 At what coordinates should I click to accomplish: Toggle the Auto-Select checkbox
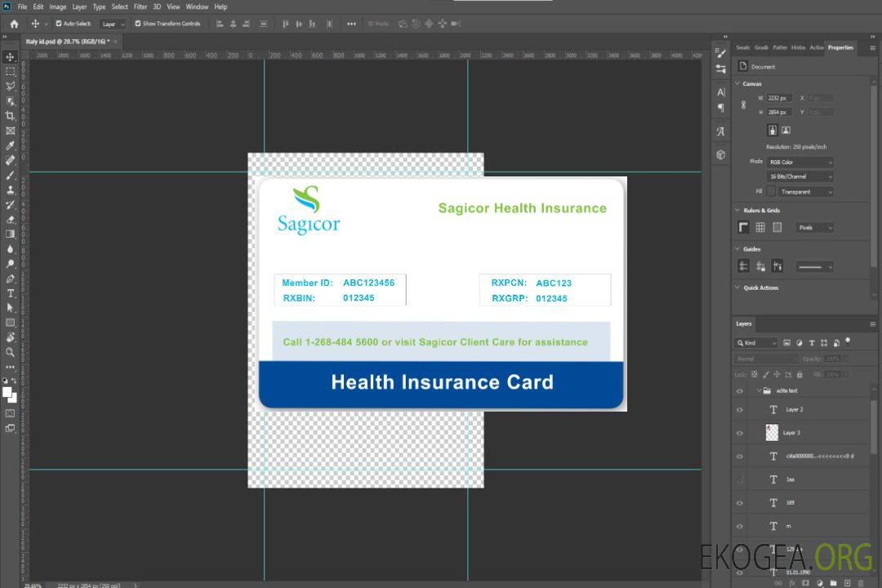59,24
